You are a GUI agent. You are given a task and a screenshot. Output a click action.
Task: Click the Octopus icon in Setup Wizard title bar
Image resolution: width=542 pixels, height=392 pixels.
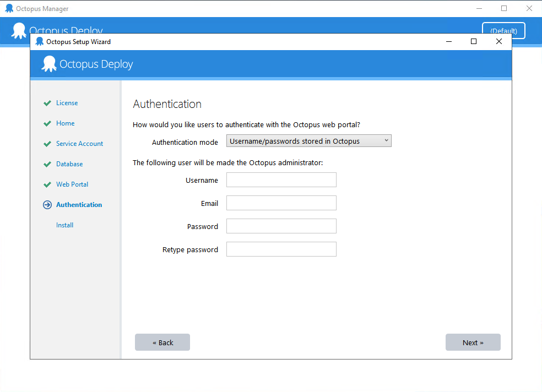point(40,41)
